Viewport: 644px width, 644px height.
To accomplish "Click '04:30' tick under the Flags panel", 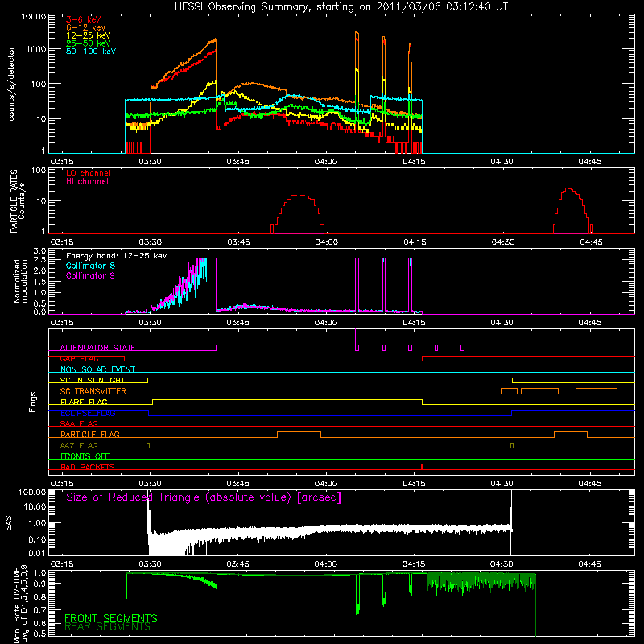I will [x=502, y=484].
